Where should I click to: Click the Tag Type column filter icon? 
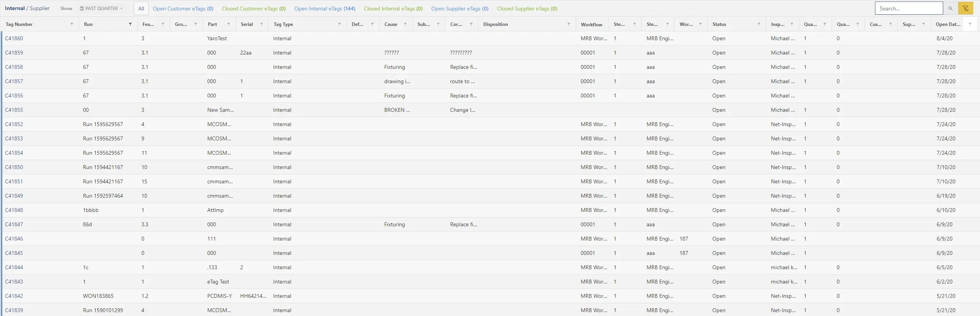click(x=339, y=24)
